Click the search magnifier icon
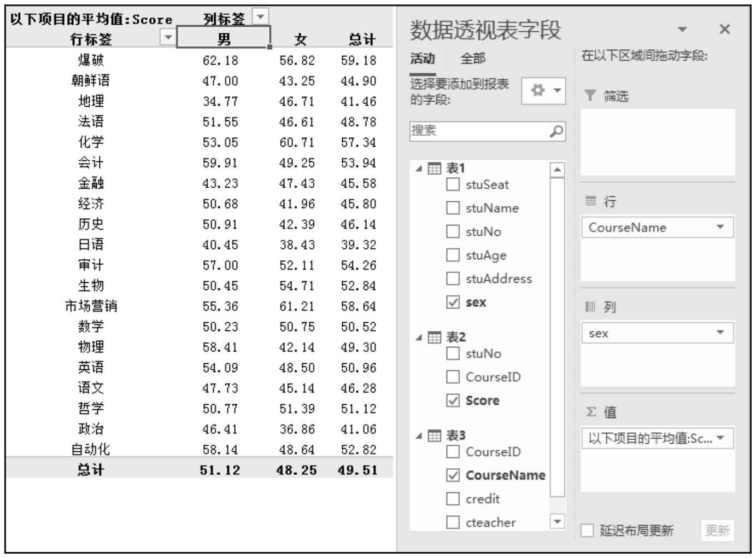 click(556, 131)
